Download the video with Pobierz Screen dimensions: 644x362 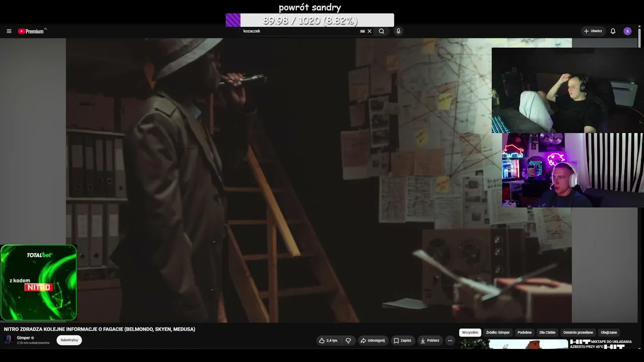click(430, 340)
